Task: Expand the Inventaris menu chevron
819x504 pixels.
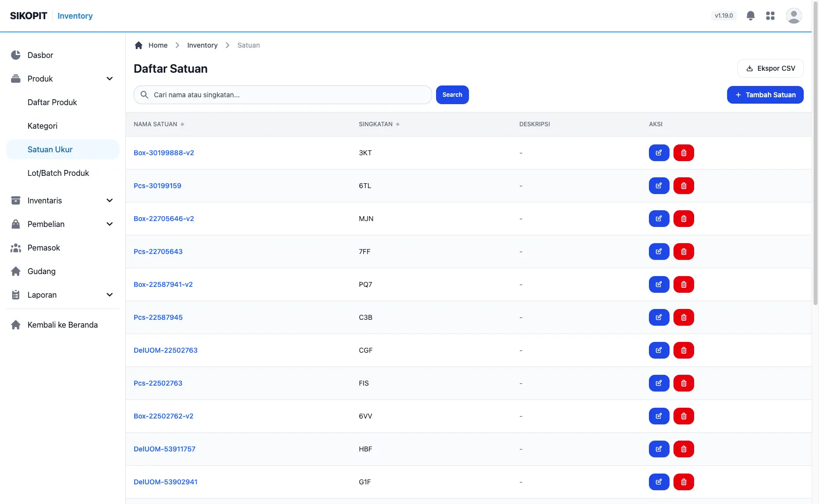Action: pos(110,200)
